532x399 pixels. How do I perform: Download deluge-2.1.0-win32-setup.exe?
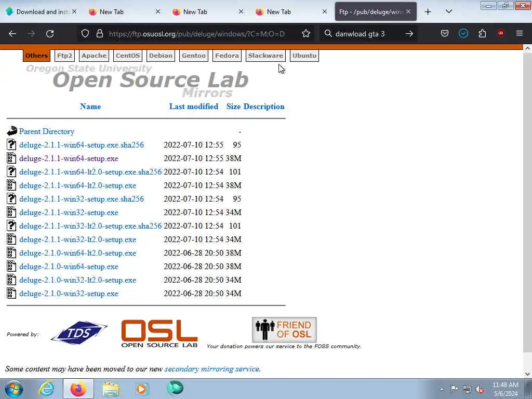[x=69, y=294]
